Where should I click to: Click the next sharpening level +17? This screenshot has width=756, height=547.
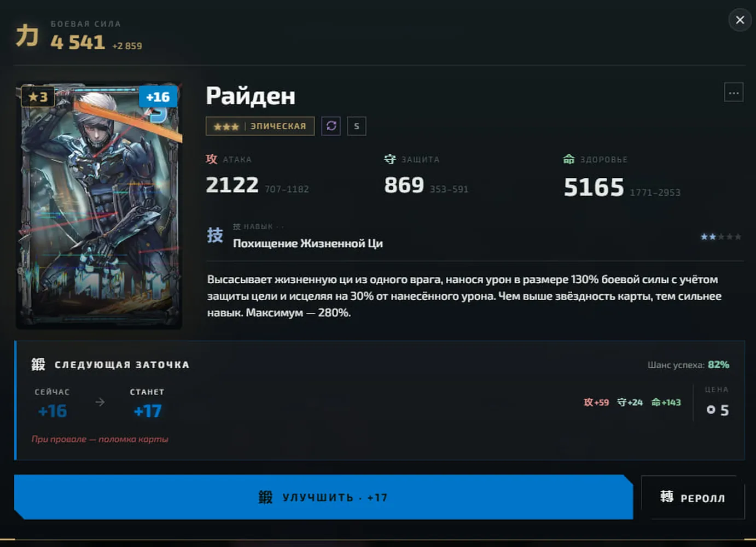(148, 411)
